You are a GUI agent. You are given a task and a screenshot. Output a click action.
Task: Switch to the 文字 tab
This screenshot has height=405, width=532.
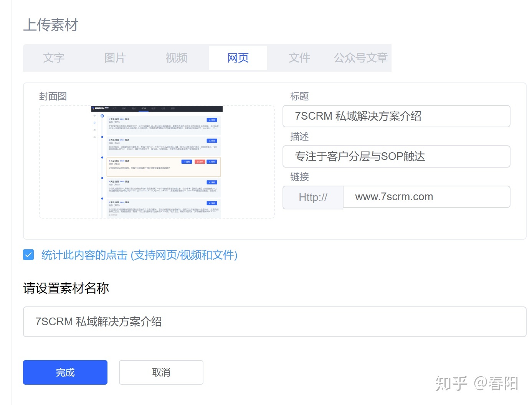coord(54,58)
